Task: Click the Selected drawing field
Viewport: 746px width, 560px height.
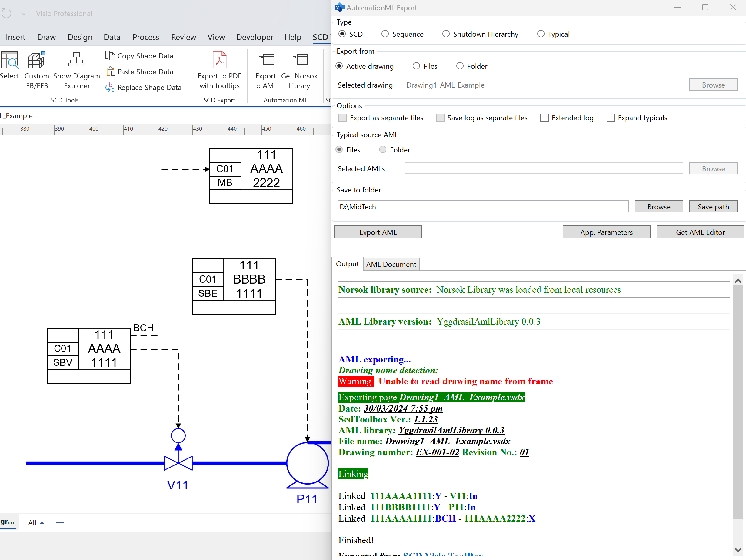Action: (544, 85)
